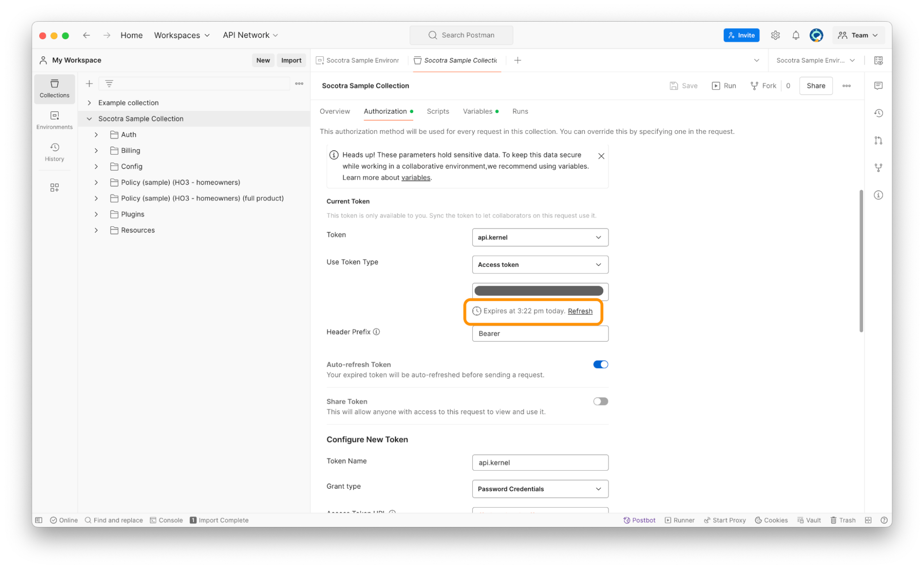
Task: Open Cookies manager in status bar
Action: pos(771,520)
